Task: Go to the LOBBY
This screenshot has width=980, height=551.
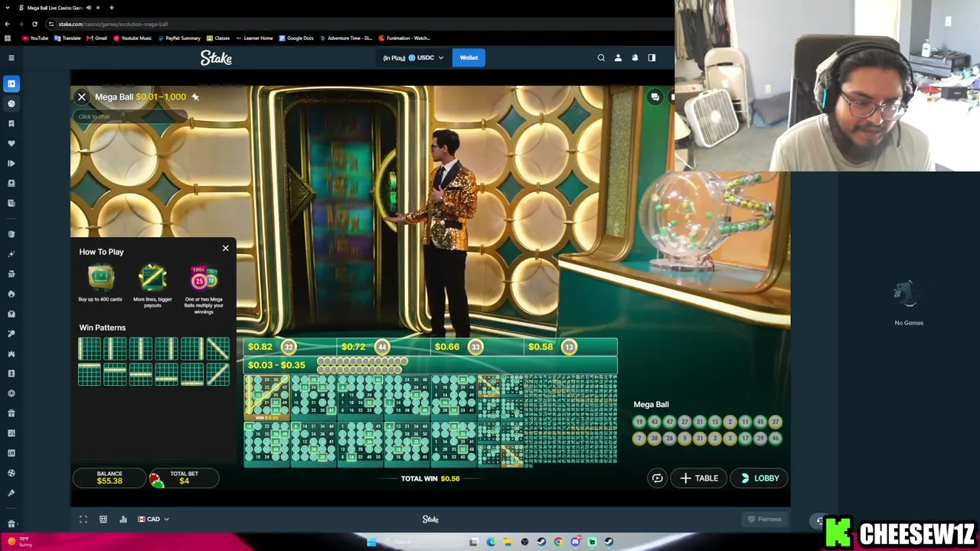Action: (760, 478)
